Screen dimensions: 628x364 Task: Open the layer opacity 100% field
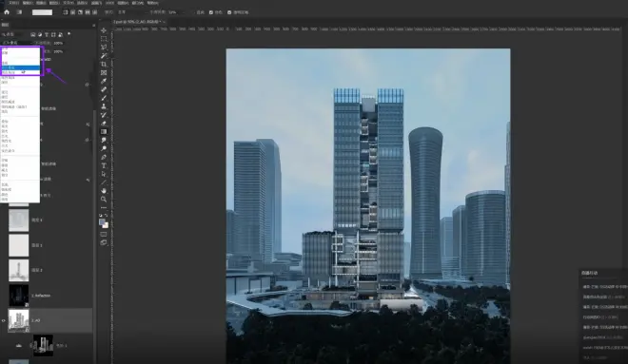58,43
